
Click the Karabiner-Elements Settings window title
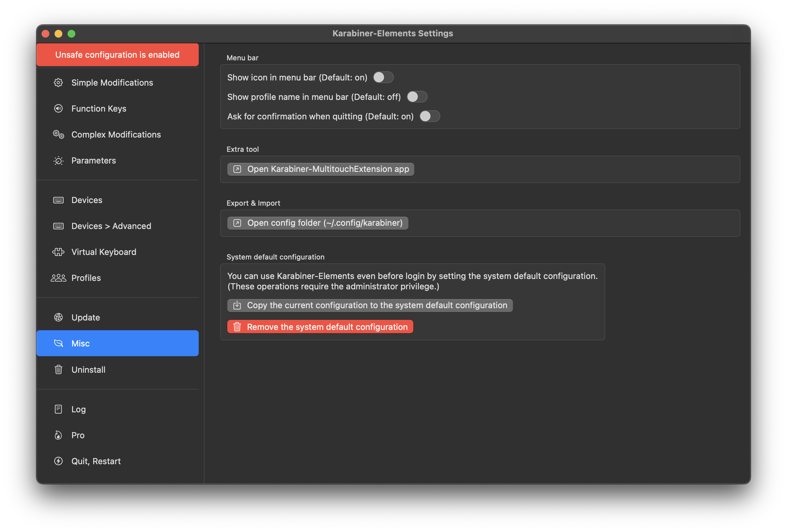click(x=393, y=33)
